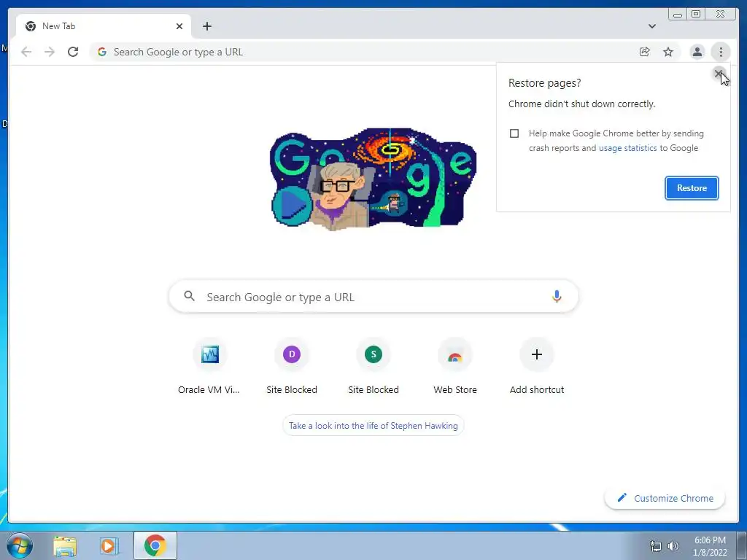Click Add shortcut tile
Screen dimensions: 747x560
coord(536,367)
